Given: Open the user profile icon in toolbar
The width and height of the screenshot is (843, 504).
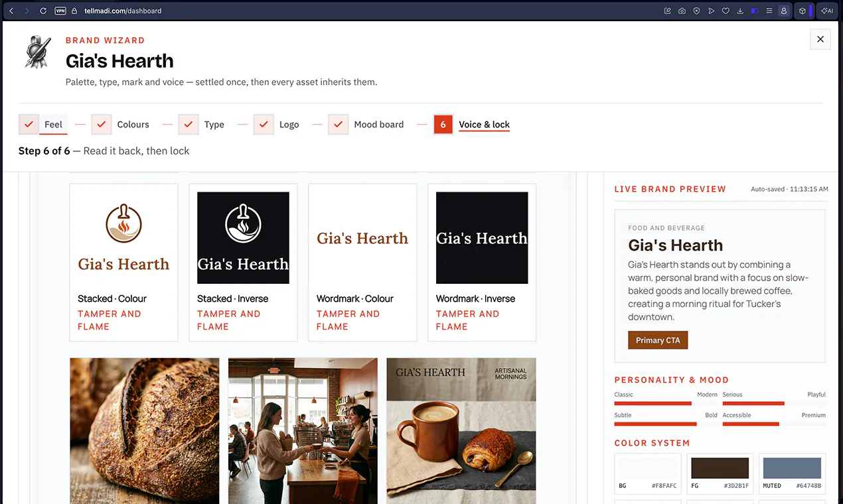Looking at the screenshot, I should pyautogui.click(x=784, y=11).
